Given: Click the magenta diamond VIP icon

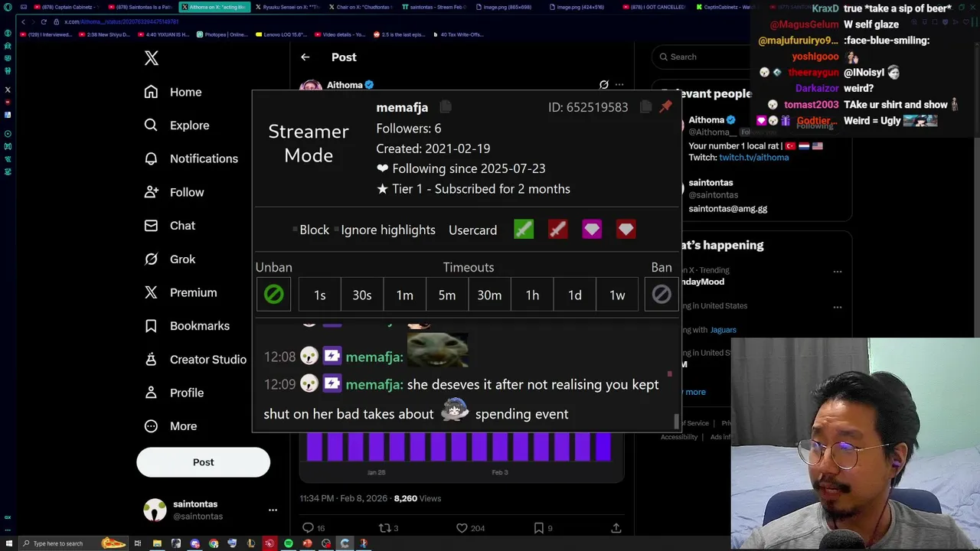Looking at the screenshot, I should click(x=592, y=230).
